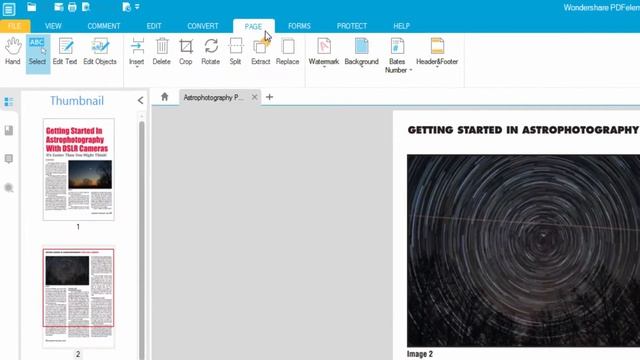Click the email icon in quick access bar
Viewport: 640px width, 360px height.
pyautogui.click(x=58, y=7)
